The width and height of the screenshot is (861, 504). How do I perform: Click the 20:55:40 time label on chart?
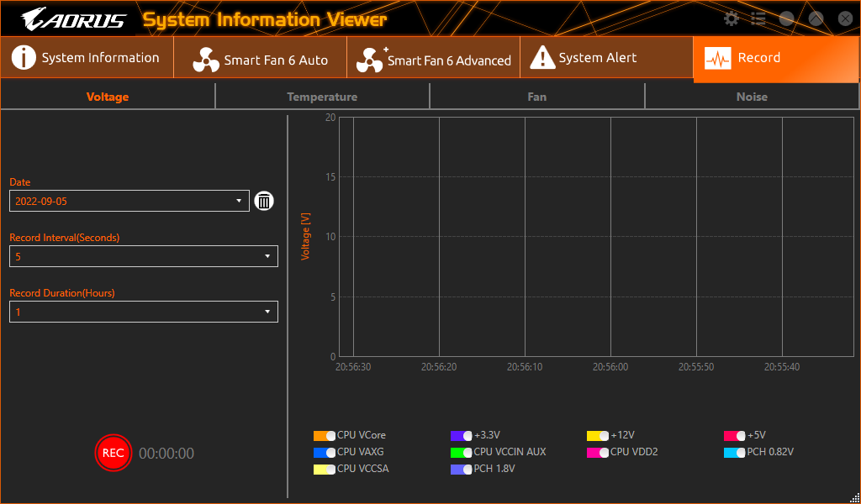click(782, 367)
